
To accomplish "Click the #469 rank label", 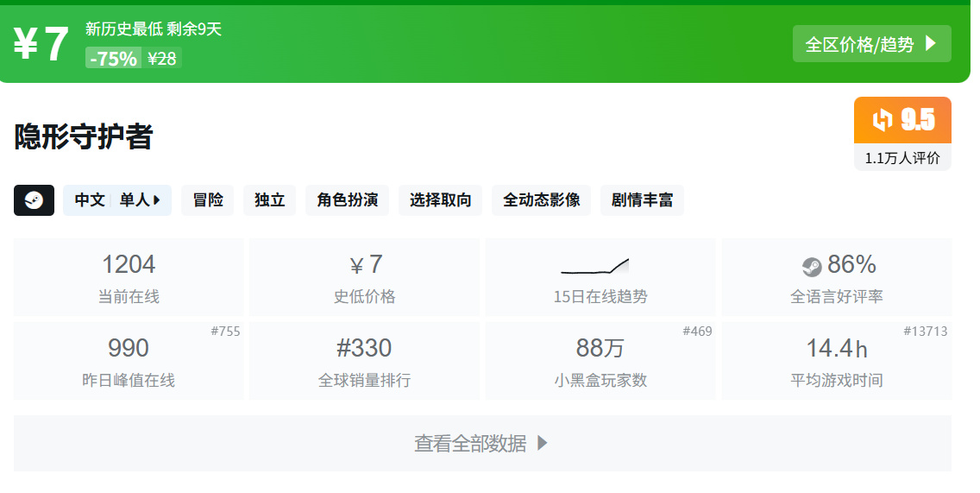I will [697, 331].
